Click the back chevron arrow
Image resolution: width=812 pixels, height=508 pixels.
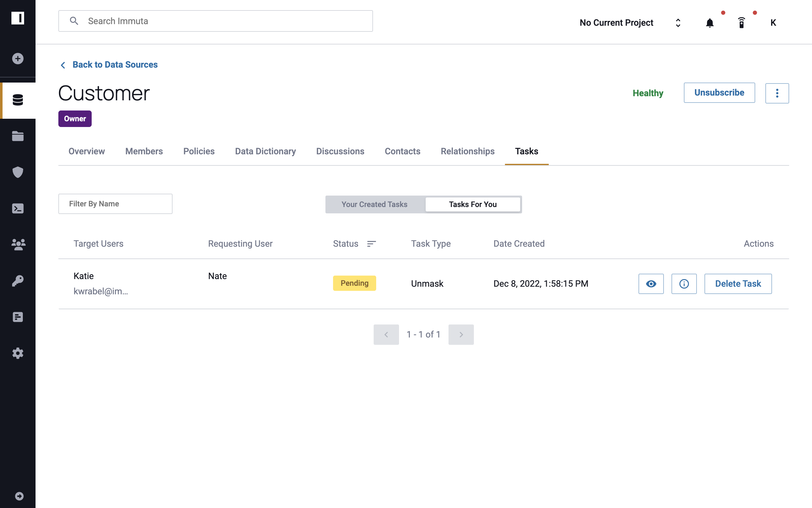(63, 65)
